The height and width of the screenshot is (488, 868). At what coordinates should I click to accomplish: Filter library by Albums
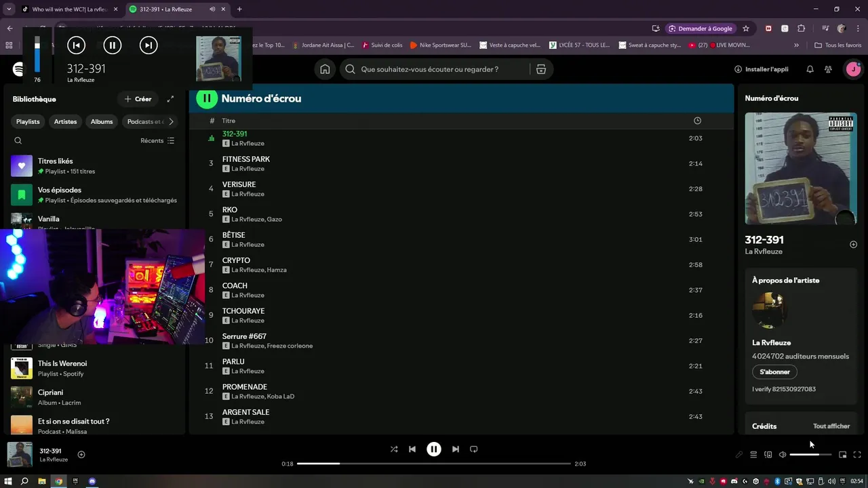tap(102, 121)
